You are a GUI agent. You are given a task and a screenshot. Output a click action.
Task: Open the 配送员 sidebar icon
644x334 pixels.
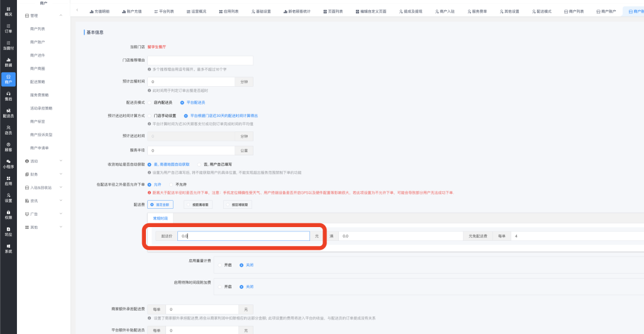tap(8, 113)
